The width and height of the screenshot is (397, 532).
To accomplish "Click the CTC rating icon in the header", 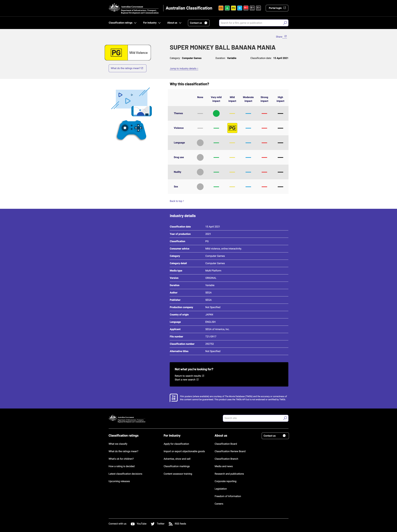I will coord(221,8).
